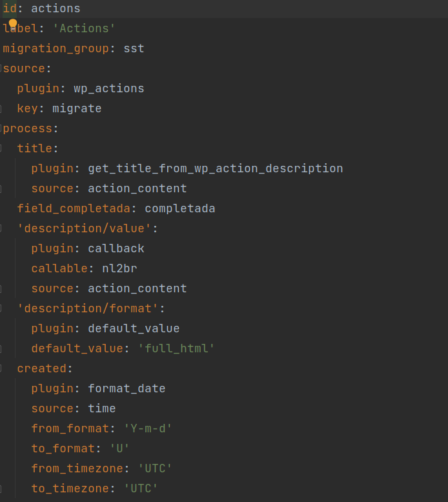Collapse the 'source' block fold marker
Screen dimensions: 448x502
point(1,68)
